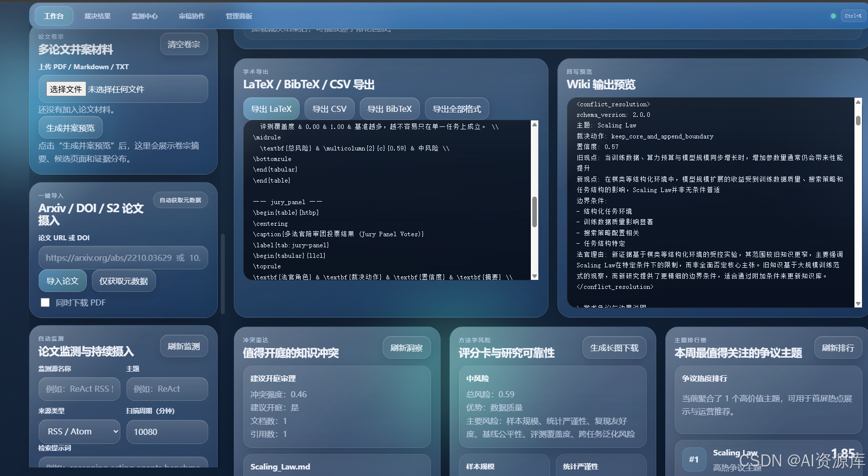Screen dimensions: 868x476
Task: Open the 审稿协作 tab
Action: (192, 16)
